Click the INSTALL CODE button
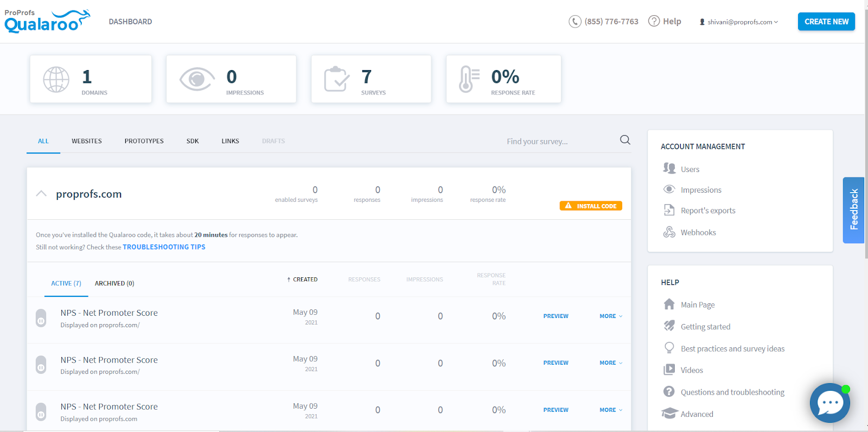This screenshot has height=432, width=868. pos(591,206)
